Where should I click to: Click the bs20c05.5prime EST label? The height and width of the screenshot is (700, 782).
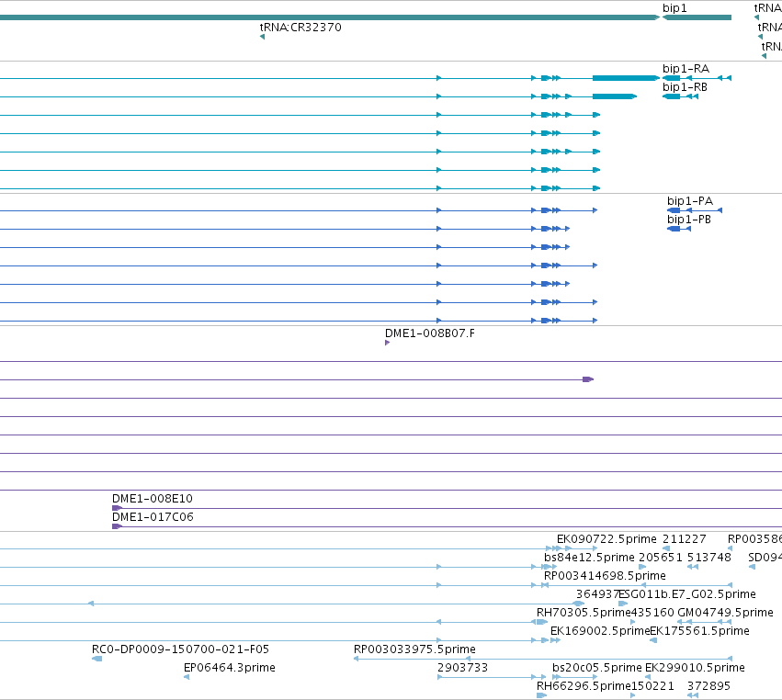[597, 668]
